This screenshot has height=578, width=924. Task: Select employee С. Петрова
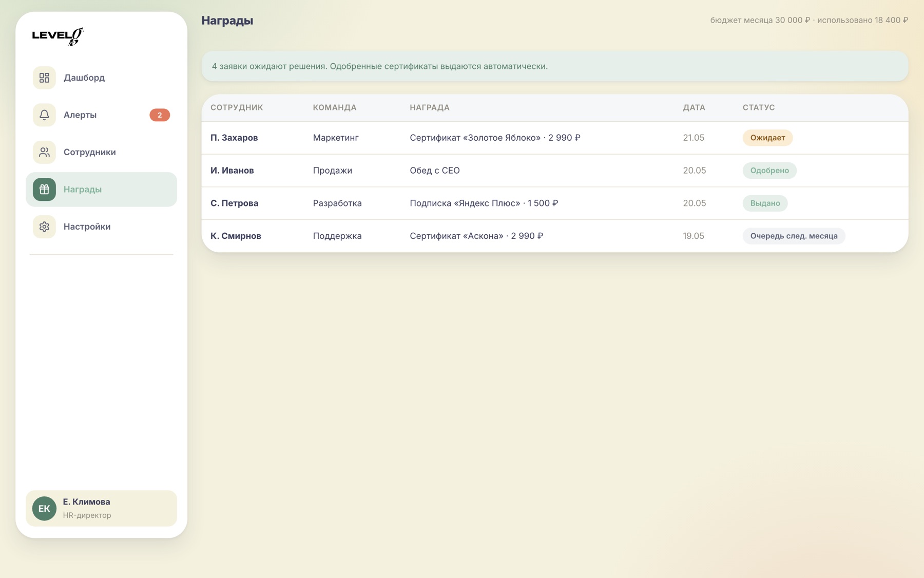coord(234,203)
